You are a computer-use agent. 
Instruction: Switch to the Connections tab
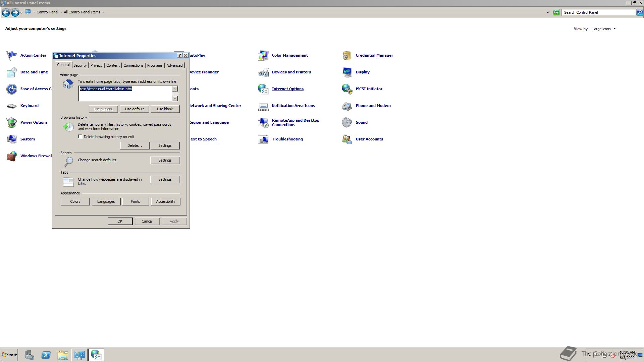pos(133,65)
